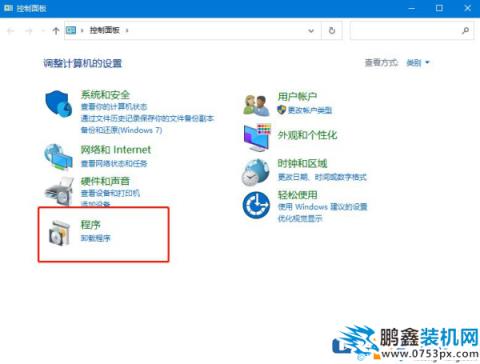Expand the address bar history dropdown
Viewport: 480px width, 364px height.
[x=311, y=31]
